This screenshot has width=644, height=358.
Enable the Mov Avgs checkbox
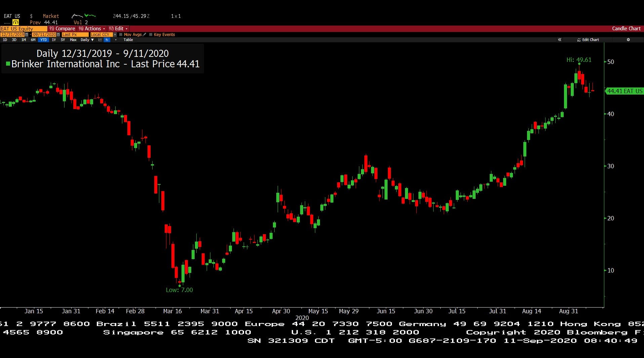[121, 35]
